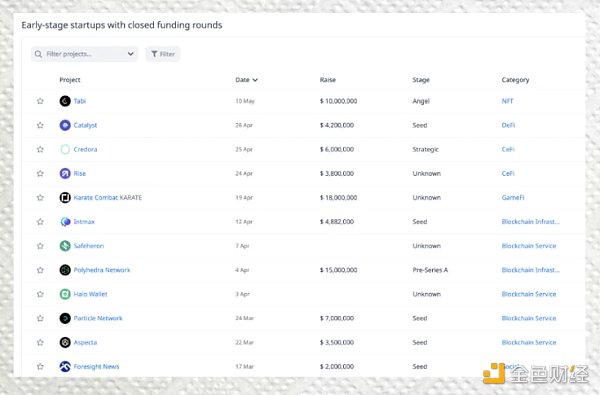Select the $ 18,000,000 raise value

[338, 198]
